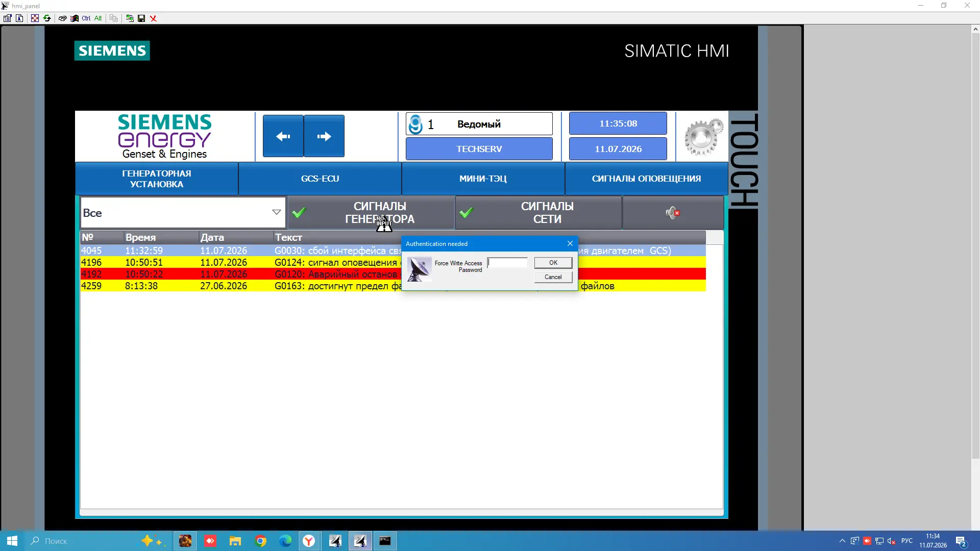Click the Дата column header
This screenshot has width=980, height=551.
tap(236, 237)
